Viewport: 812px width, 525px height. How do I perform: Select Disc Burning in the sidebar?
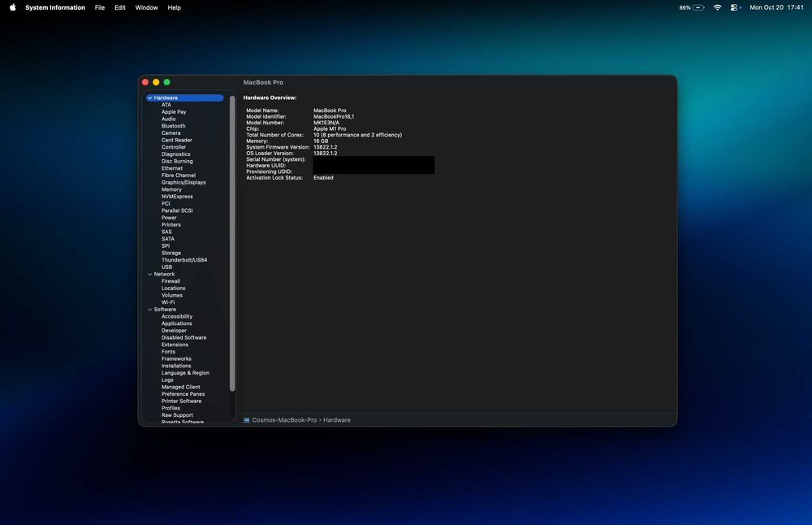click(x=176, y=161)
